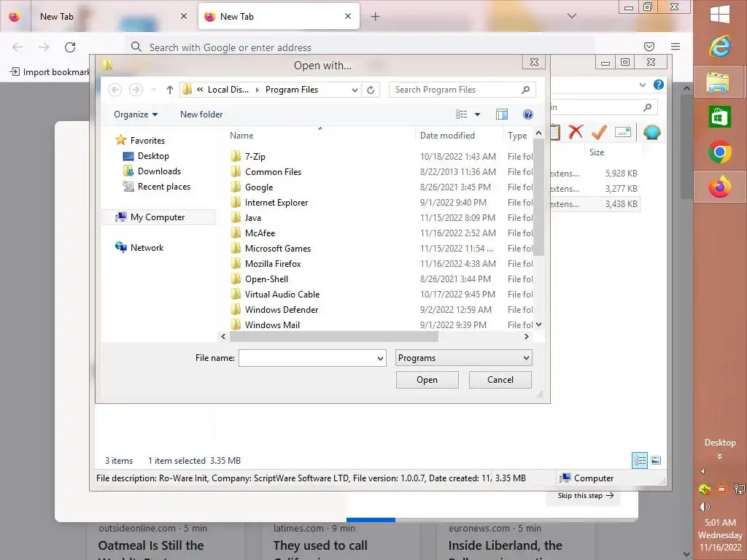Click the Save to Pocket icon in Firefox
Screen dimensions: 747x560
(x=649, y=47)
